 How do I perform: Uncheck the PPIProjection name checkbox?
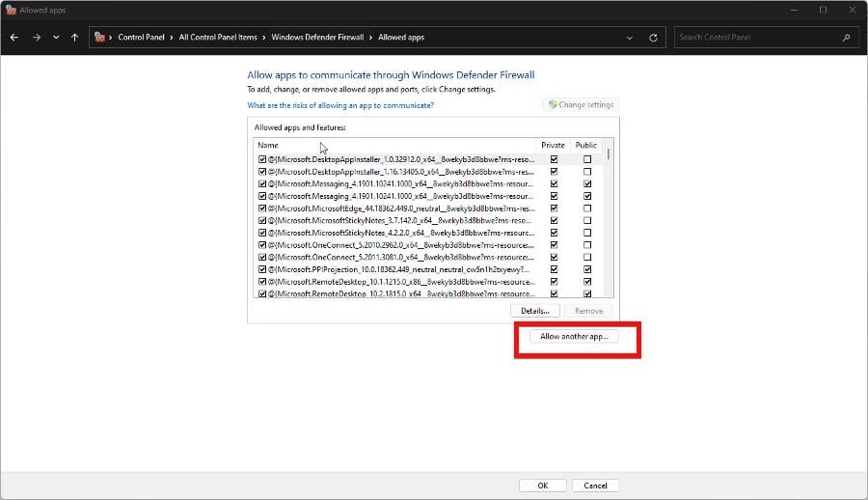[x=262, y=269]
